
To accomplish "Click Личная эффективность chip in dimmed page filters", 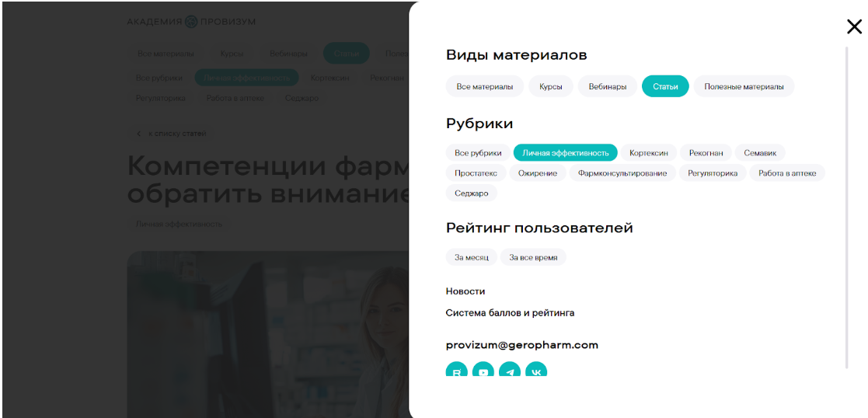I will tap(246, 78).
